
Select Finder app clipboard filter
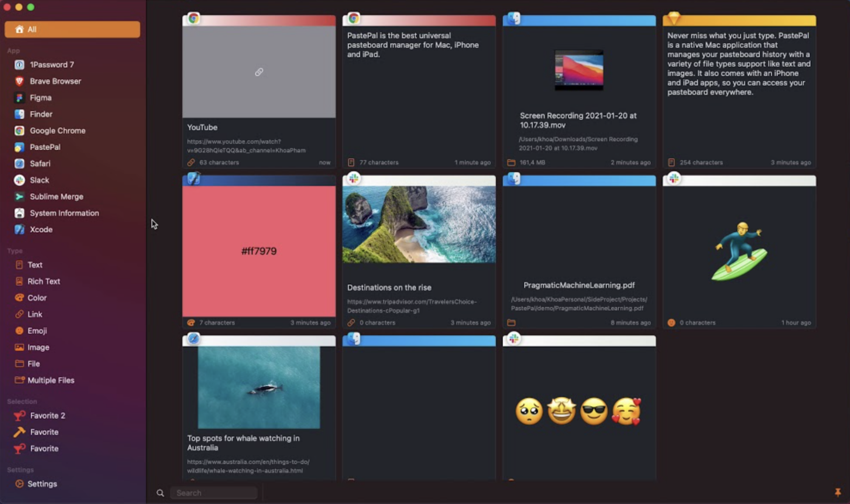tap(40, 114)
